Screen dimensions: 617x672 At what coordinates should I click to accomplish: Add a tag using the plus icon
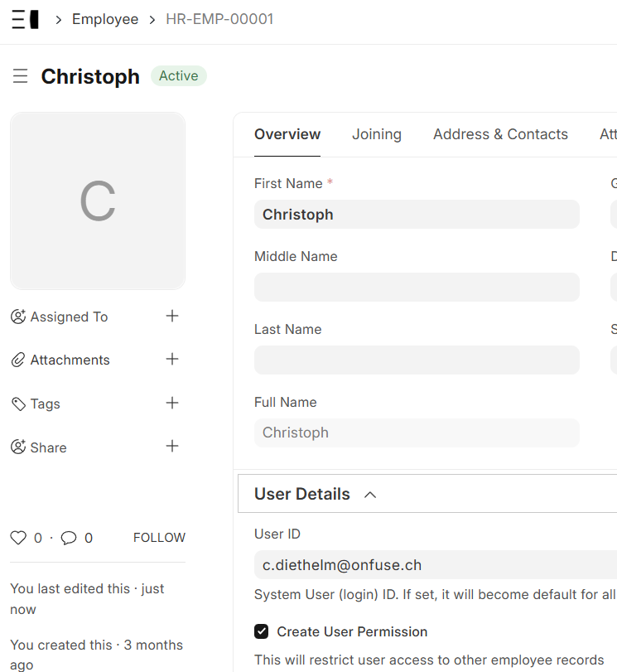172,403
